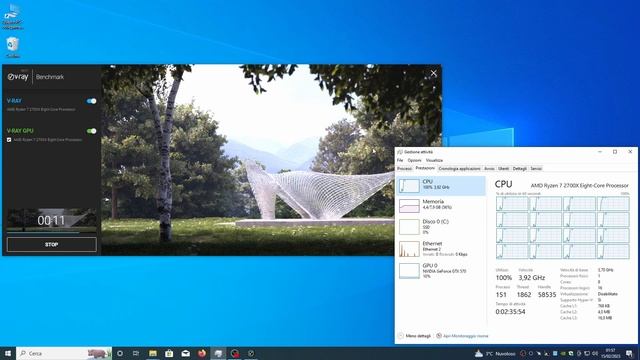Uncheck the AMD Ryzen device checkbox under V-RAY GPU

pos(9,140)
